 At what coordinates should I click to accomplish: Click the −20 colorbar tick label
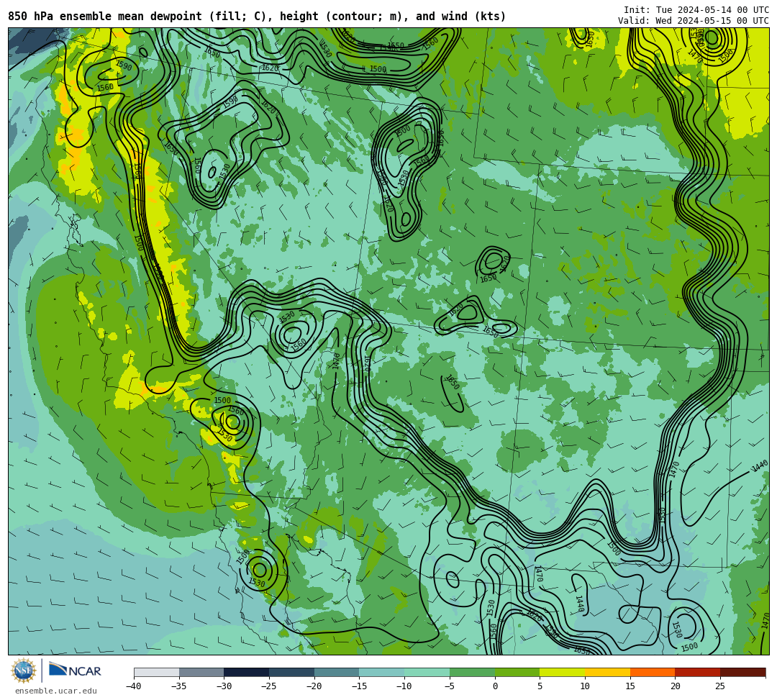click(314, 686)
